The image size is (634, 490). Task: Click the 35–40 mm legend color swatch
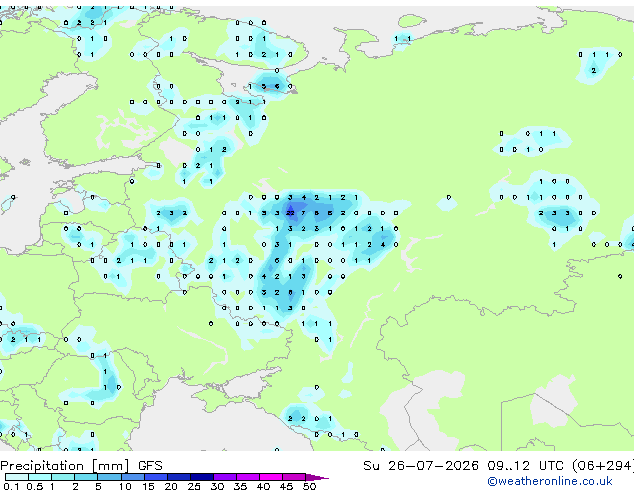[x=247, y=477]
